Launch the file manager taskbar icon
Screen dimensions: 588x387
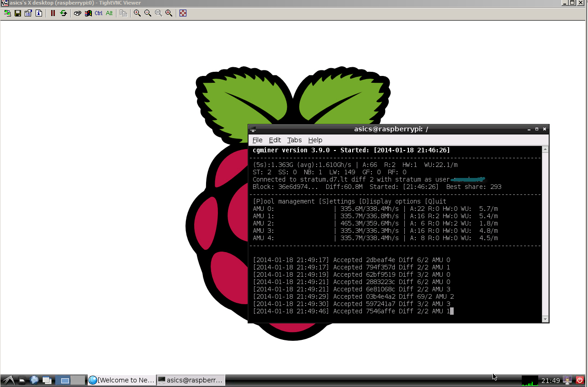pyautogui.click(x=22, y=380)
